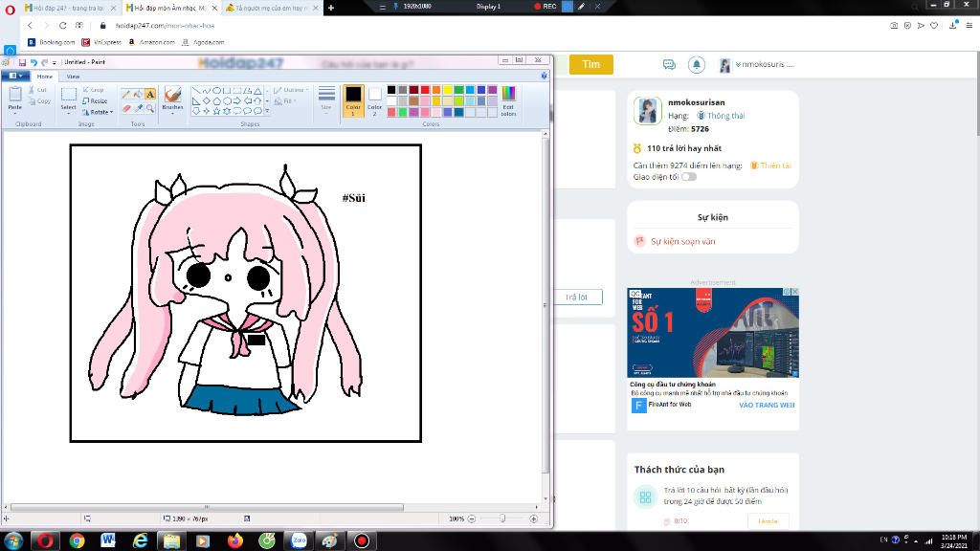The image size is (980, 551).
Task: Expand the Select dropdown arrow in Paint
Action: tap(69, 113)
